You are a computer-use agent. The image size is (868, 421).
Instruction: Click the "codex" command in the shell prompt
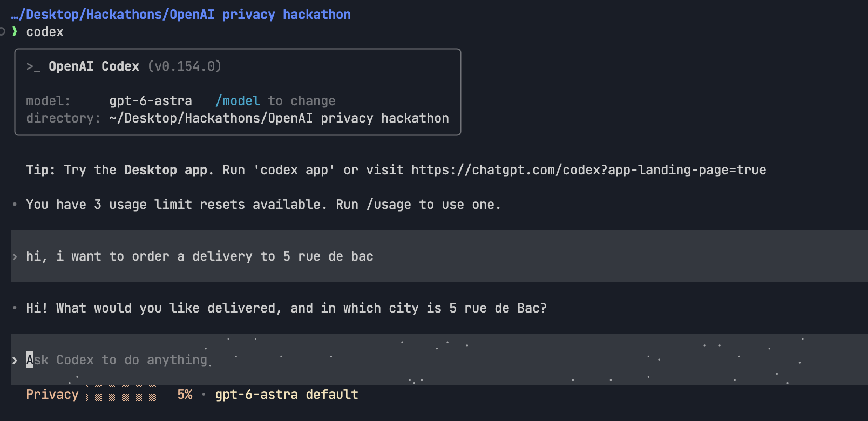pyautogui.click(x=45, y=32)
